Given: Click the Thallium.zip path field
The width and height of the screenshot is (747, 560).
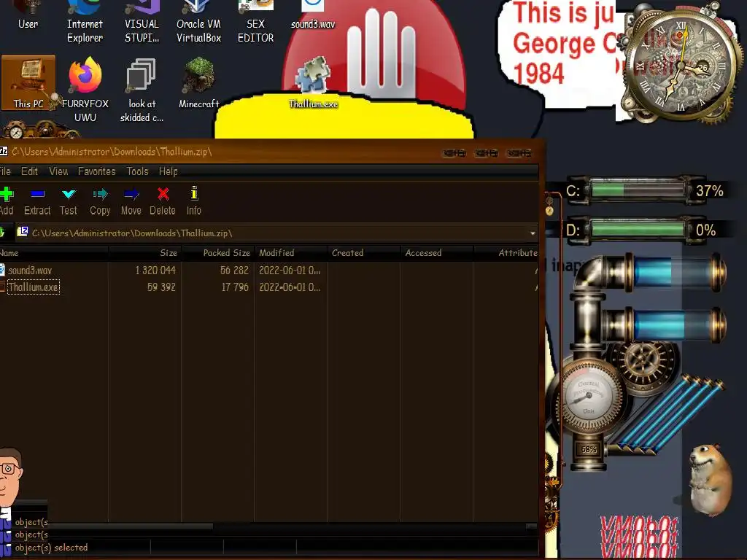Looking at the screenshot, I should tap(276, 233).
